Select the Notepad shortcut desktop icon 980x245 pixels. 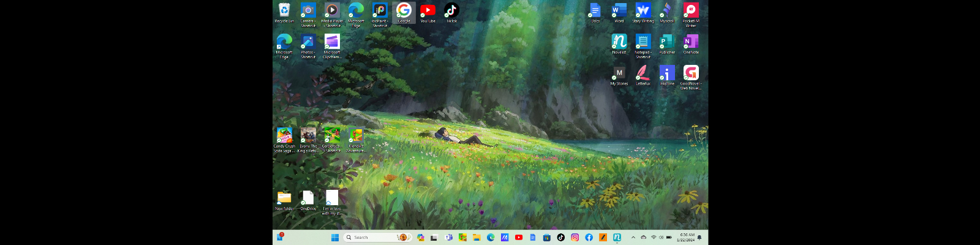click(x=643, y=46)
